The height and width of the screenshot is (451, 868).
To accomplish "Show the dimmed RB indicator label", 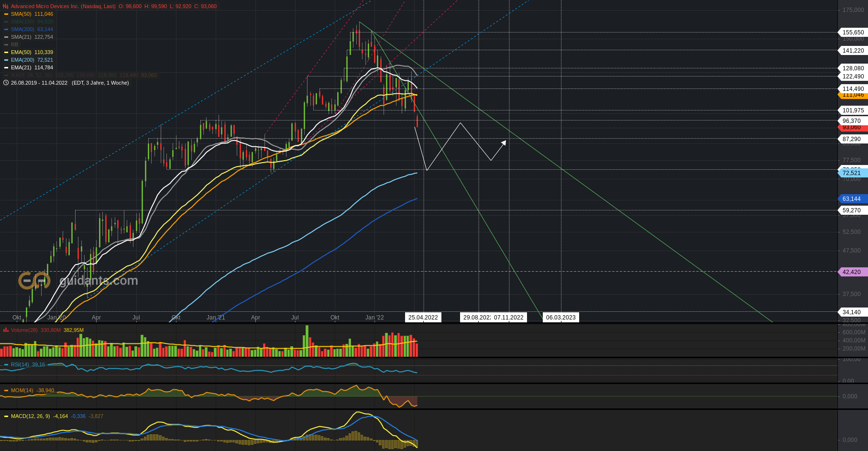I will [14, 44].
